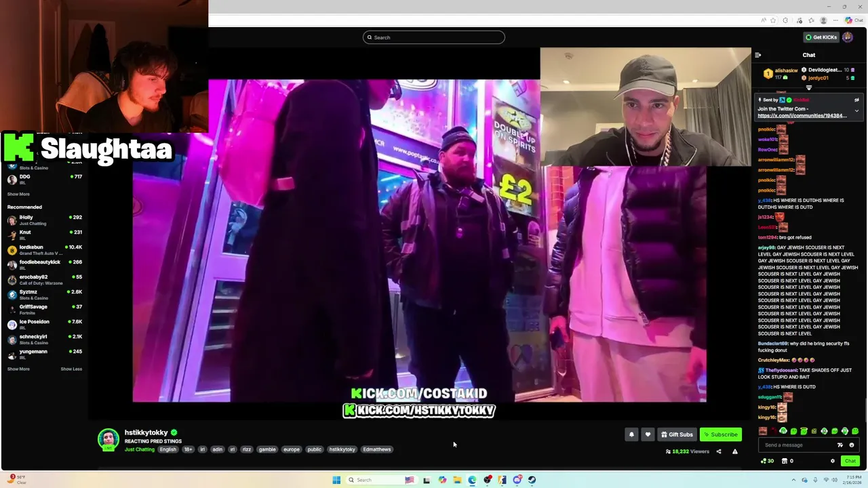Click the Just Chatting category link
The height and width of the screenshot is (488, 868).
(x=140, y=449)
